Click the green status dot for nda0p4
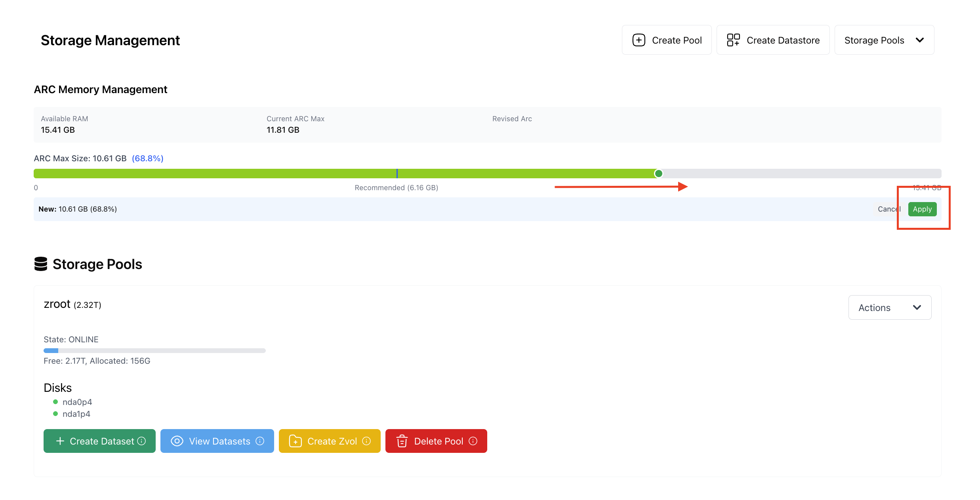Viewport: 980px width, 500px height. coord(55,402)
